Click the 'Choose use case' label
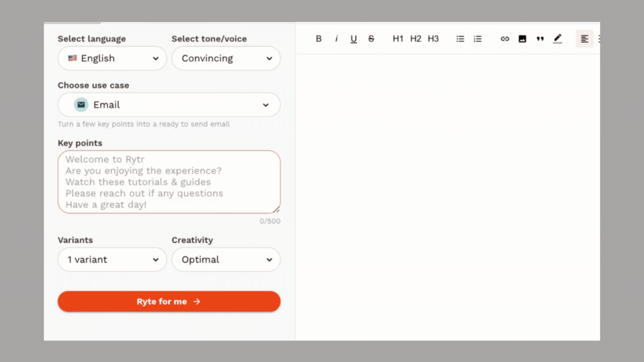Viewport: 644px width, 362px height. pyautogui.click(x=93, y=85)
